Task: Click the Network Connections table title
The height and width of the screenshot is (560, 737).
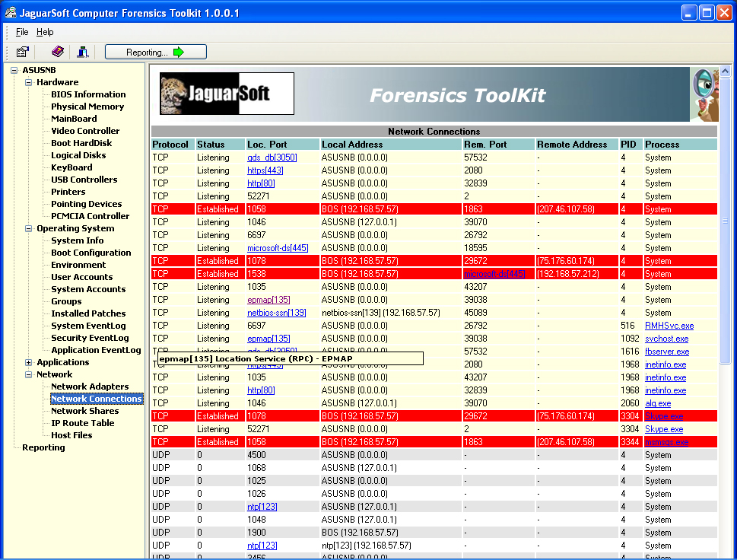Action: click(434, 131)
